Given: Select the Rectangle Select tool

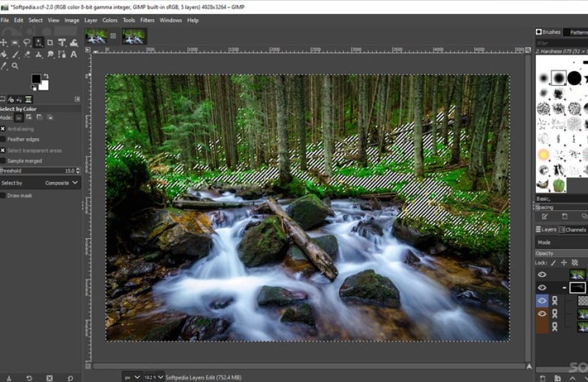Looking at the screenshot, I should (15, 43).
